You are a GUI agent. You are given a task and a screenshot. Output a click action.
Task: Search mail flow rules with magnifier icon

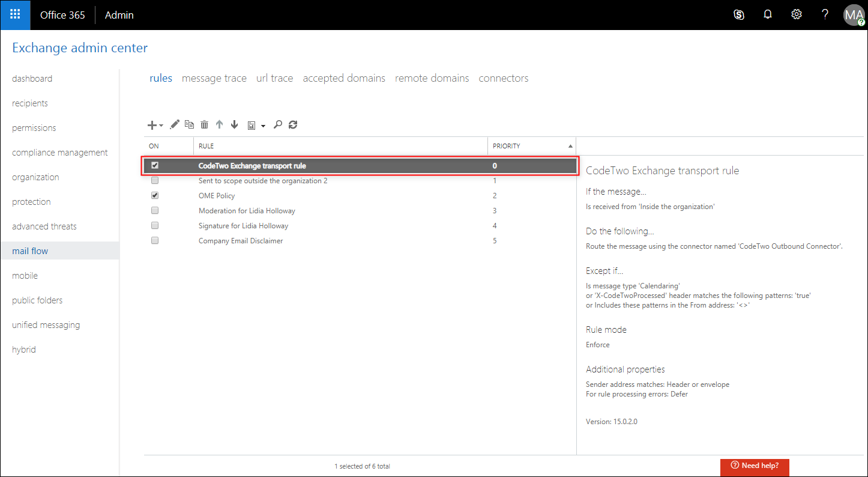click(277, 124)
